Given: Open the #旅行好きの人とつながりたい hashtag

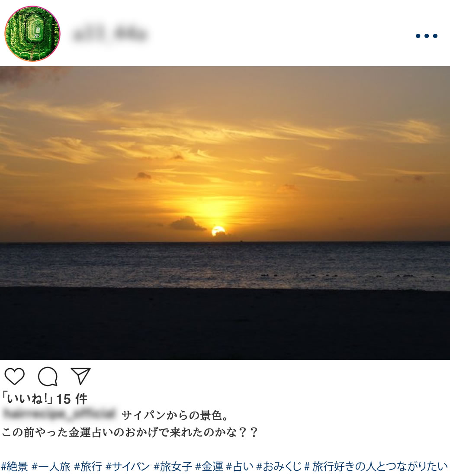Looking at the screenshot, I should 376,466.
